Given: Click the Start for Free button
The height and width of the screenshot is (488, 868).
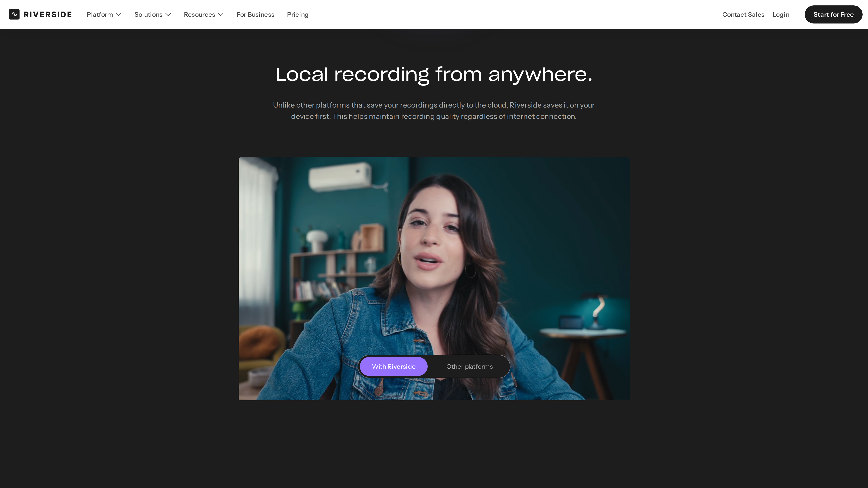Looking at the screenshot, I should [x=833, y=14].
